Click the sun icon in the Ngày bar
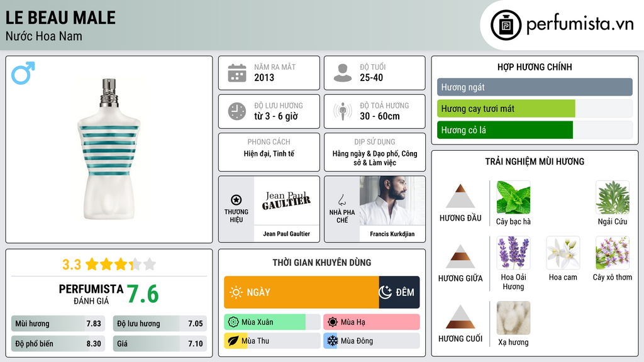The width and height of the screenshot is (644, 362). click(236, 292)
